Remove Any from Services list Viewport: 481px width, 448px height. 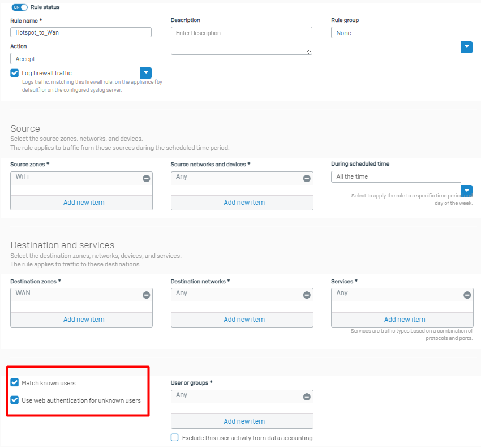click(467, 295)
